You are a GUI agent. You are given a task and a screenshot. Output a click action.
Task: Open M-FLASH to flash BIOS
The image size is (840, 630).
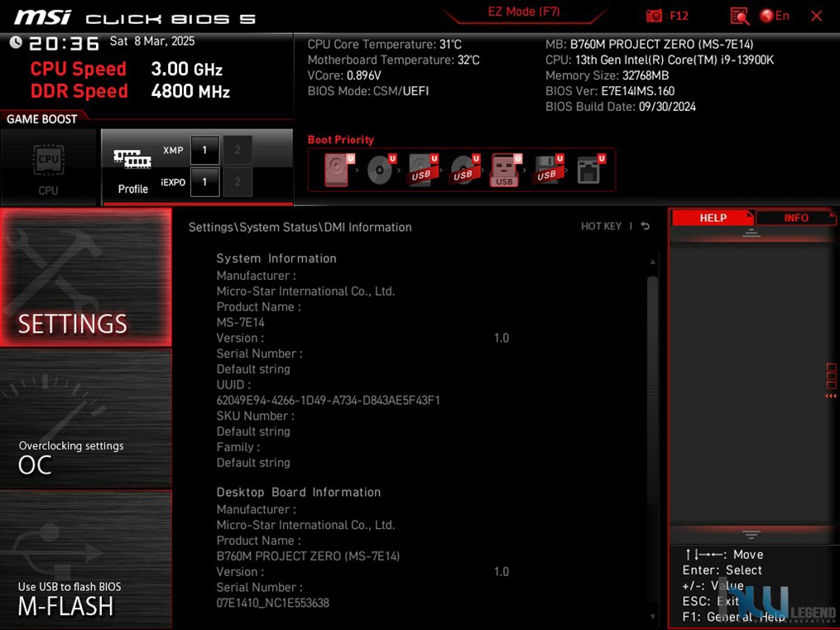point(86,560)
